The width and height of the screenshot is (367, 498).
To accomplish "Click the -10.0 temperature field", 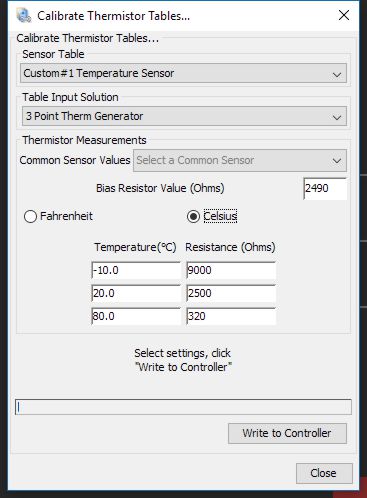I will pyautogui.click(x=136, y=270).
